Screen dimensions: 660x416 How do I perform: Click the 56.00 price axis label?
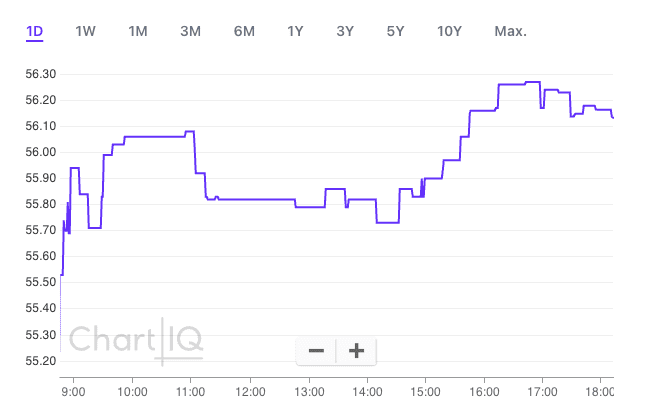tap(40, 152)
